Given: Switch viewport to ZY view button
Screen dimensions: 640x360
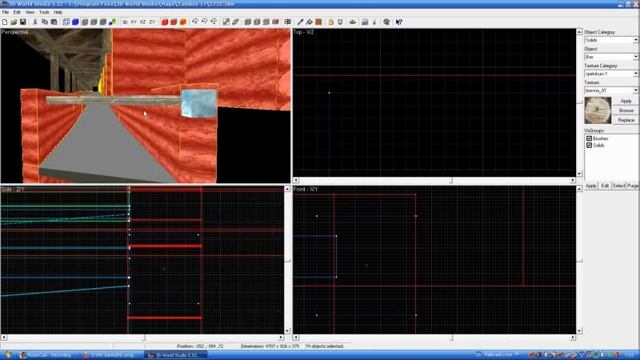Looking at the screenshot, I should coord(152,22).
